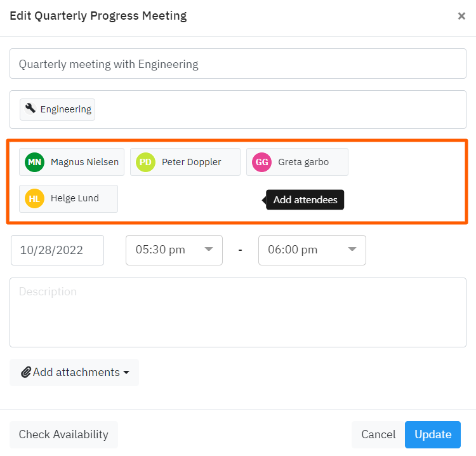476x456 pixels.
Task: Click the paperclip attachment icon
Action: (x=26, y=372)
